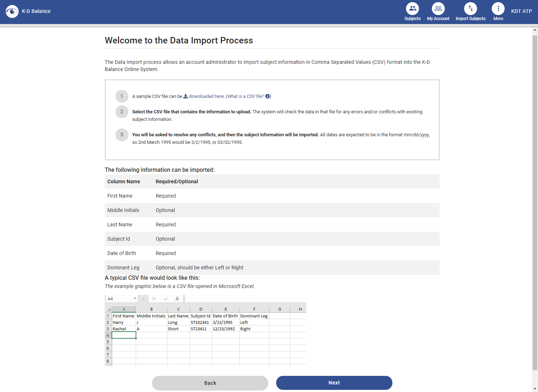Open the More options icon
The width and height of the screenshot is (538, 392).
(x=498, y=8)
